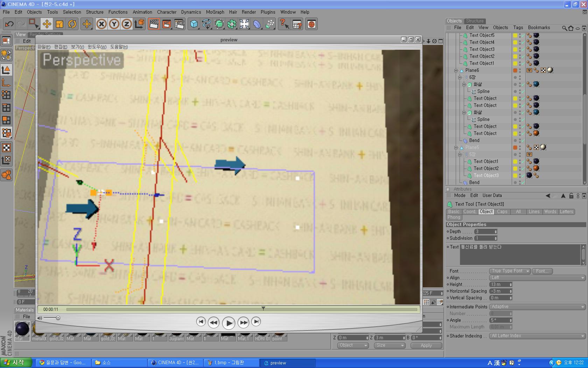Screen dimensions: 588x368
Task: Switch the coordinate system icon
Action: pos(139,24)
